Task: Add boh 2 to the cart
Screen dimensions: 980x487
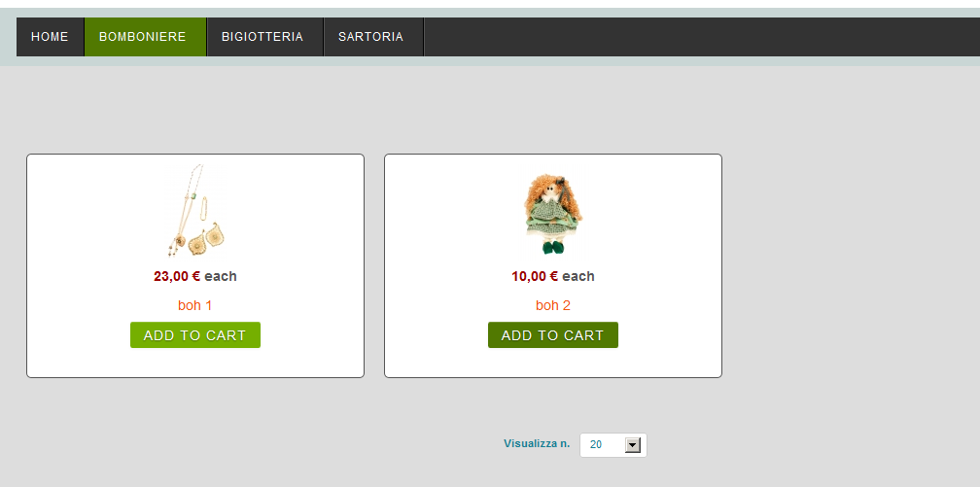Action: click(553, 335)
